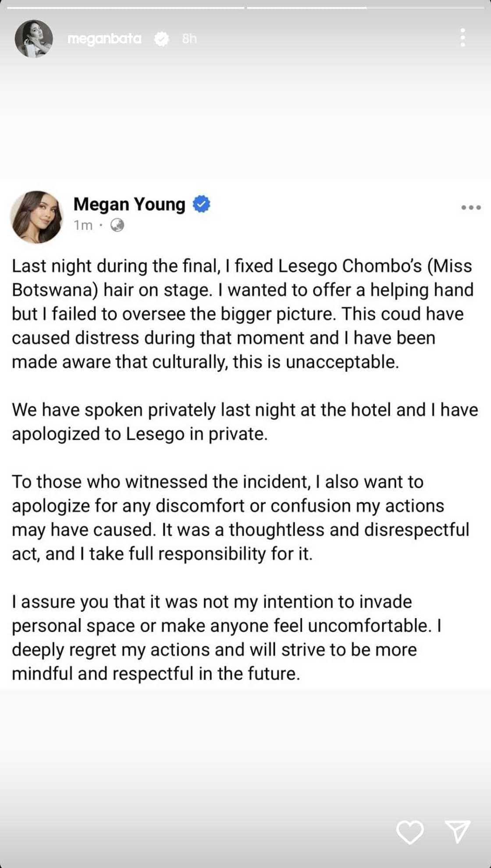This screenshot has width=491, height=868.
Task: Click verified badge beside meganbata username
Action: 162,39
